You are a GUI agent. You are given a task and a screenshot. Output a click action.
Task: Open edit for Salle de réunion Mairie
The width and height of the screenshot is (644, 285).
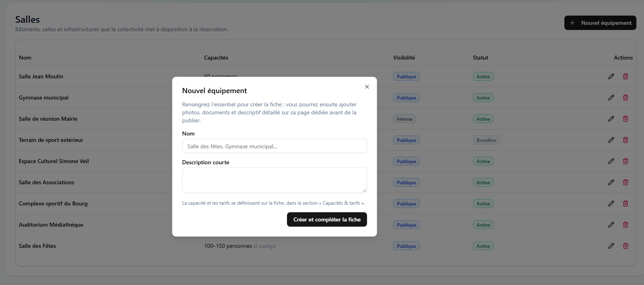(x=611, y=119)
